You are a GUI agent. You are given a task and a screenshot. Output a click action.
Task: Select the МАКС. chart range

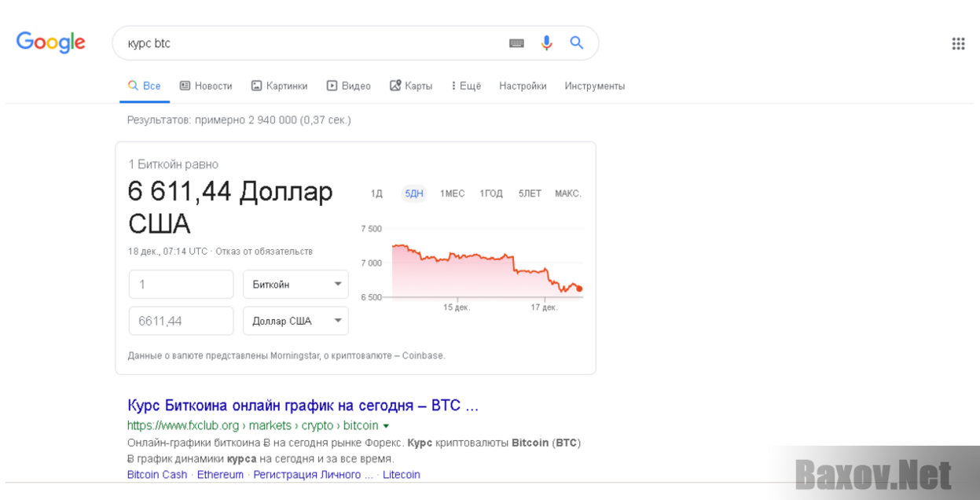tap(567, 193)
